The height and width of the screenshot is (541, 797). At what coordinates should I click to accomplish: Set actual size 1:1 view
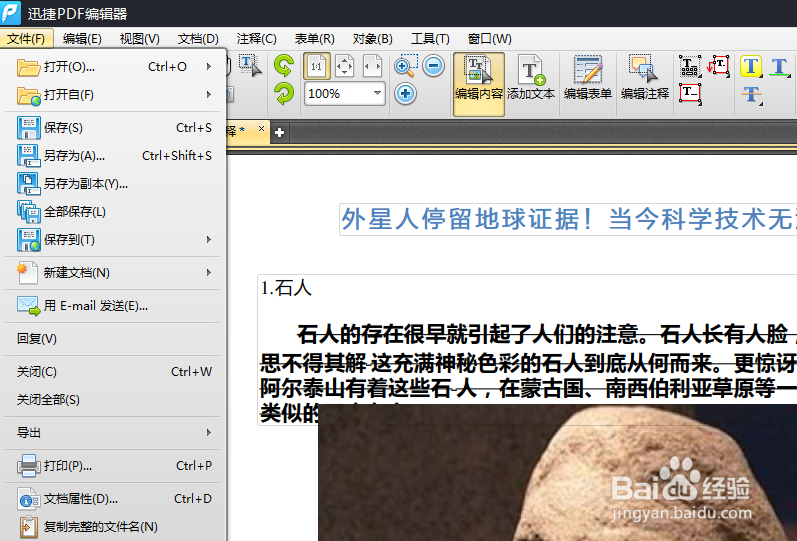pos(317,66)
